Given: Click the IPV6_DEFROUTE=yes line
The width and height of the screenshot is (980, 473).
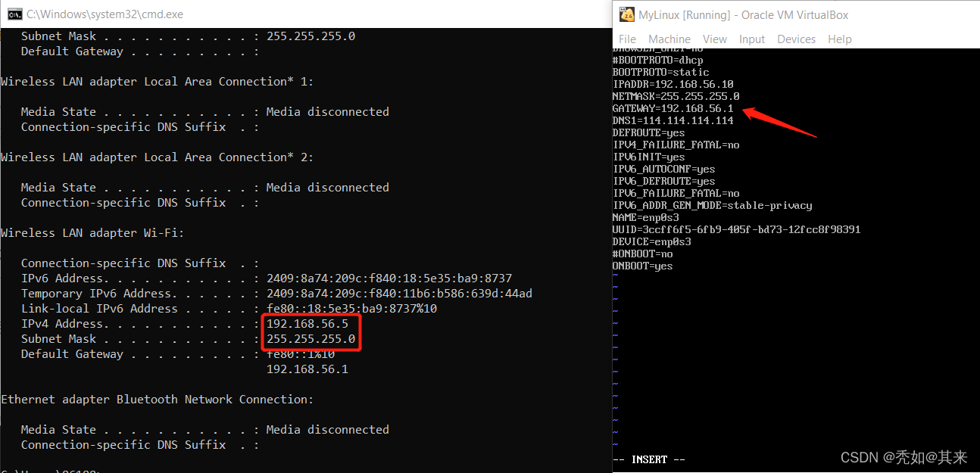Looking at the screenshot, I should tap(663, 181).
